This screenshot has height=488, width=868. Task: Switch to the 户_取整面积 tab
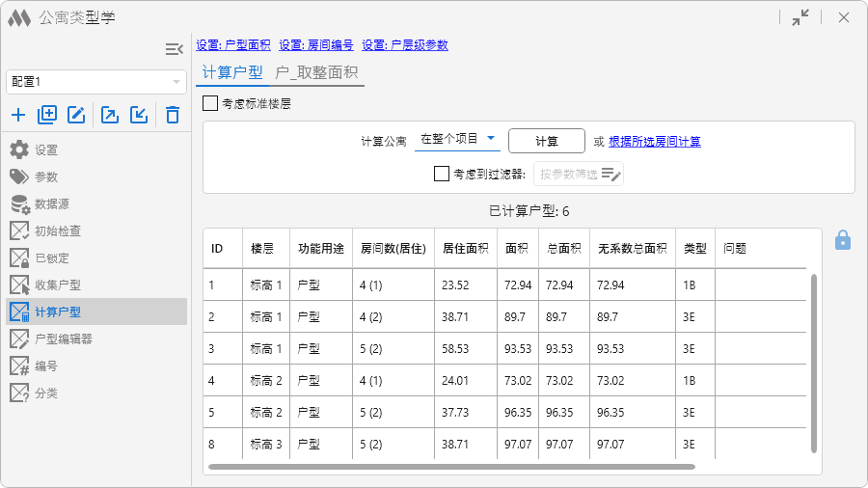(x=316, y=72)
